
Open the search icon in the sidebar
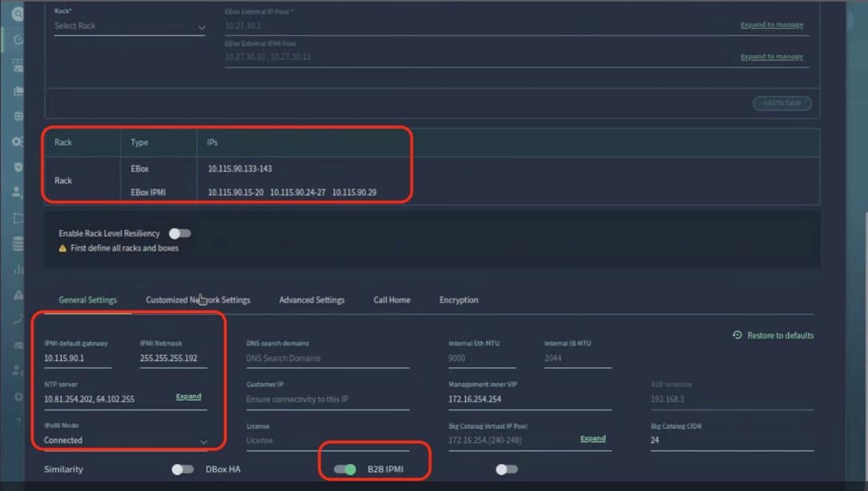(x=18, y=13)
